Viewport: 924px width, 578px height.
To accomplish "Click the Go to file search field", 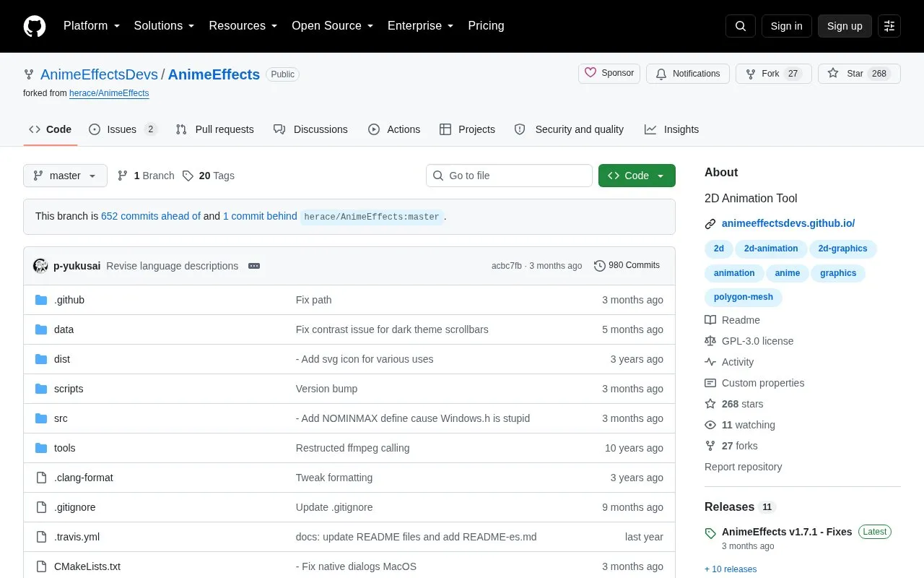I will (x=509, y=176).
